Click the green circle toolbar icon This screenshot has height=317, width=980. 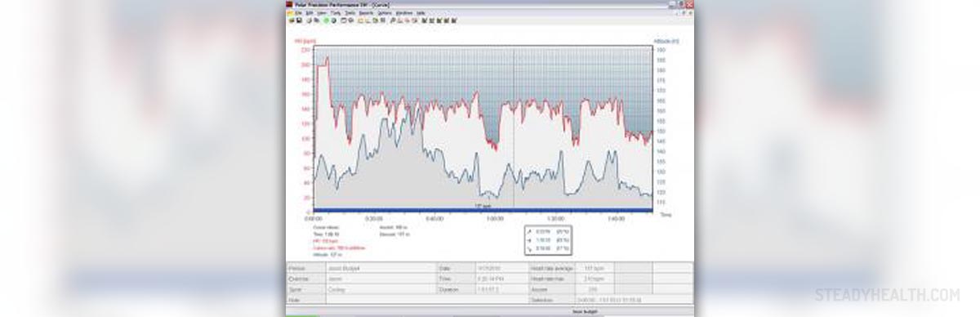327,20
